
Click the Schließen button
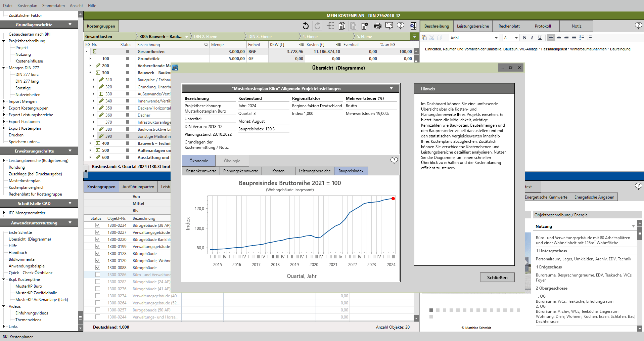click(x=497, y=278)
